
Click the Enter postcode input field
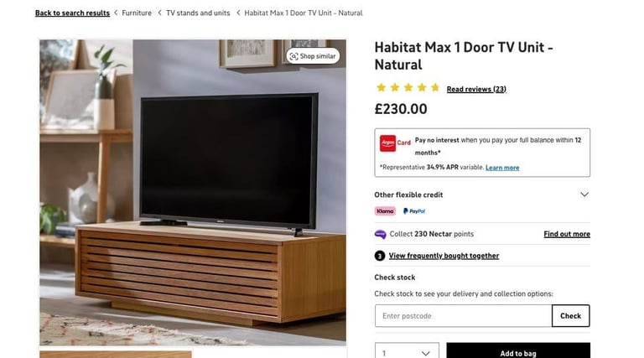click(463, 316)
